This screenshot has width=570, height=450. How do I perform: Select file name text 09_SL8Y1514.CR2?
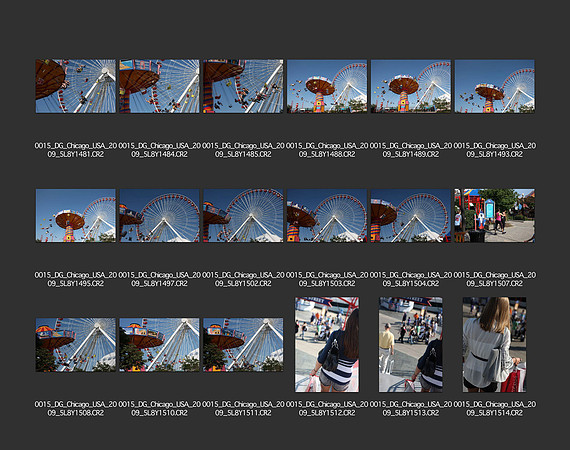[495, 413]
